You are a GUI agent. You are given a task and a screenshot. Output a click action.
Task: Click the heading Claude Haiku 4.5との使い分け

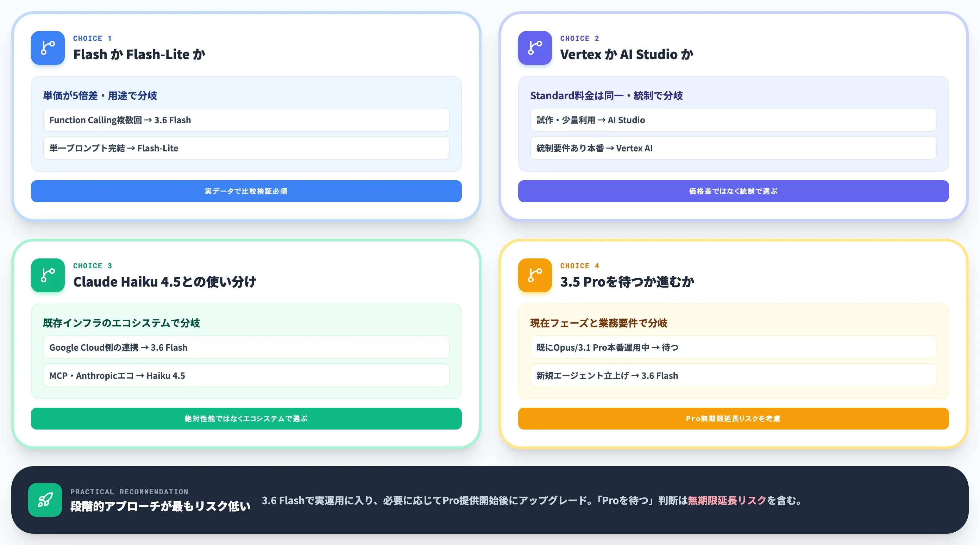click(165, 282)
